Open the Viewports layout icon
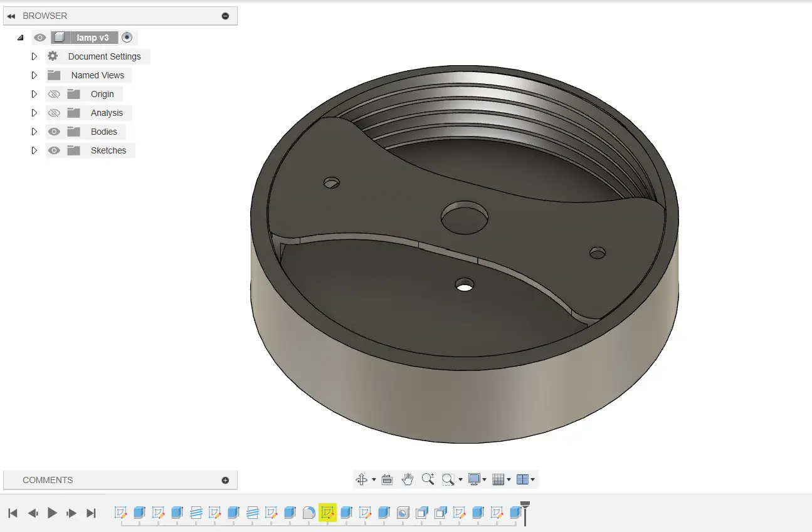812x532 pixels. click(x=522, y=479)
